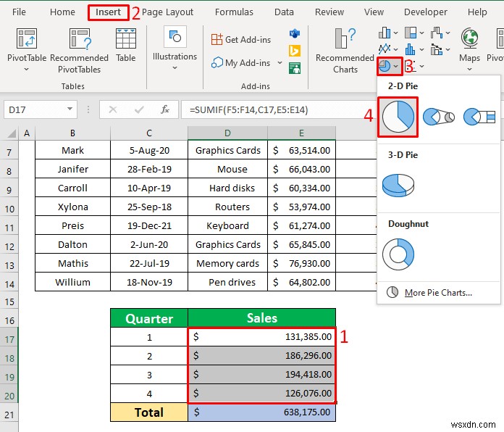The width and height of the screenshot is (504, 432).
Task: Open My Add-ins
Action: [241, 63]
